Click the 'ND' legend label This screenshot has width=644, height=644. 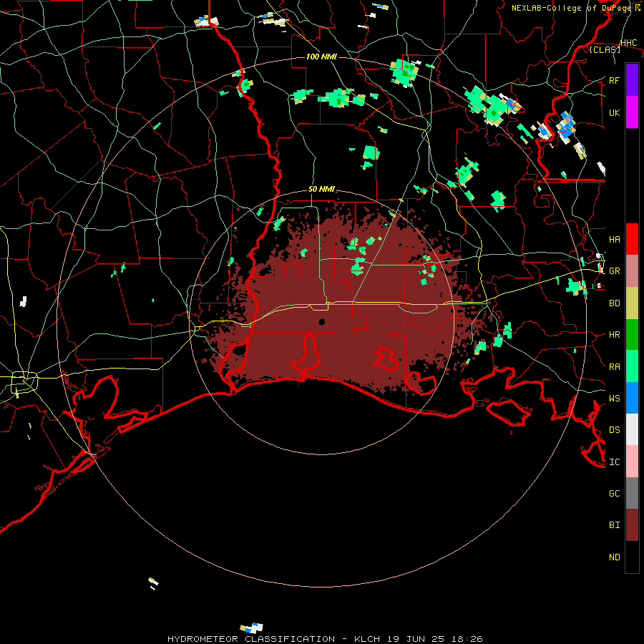coord(615,557)
